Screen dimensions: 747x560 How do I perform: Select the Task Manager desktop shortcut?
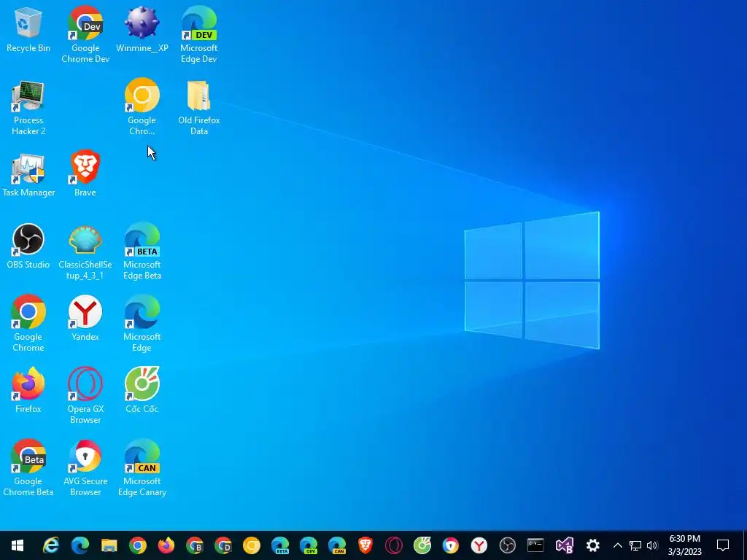(28, 175)
